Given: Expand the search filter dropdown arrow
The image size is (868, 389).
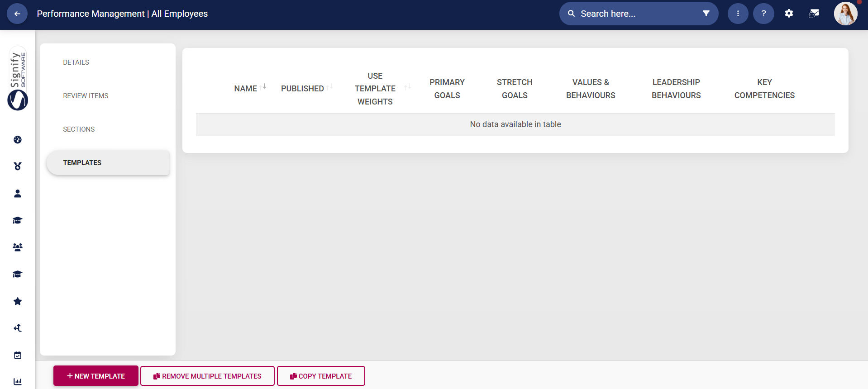Looking at the screenshot, I should pos(706,14).
